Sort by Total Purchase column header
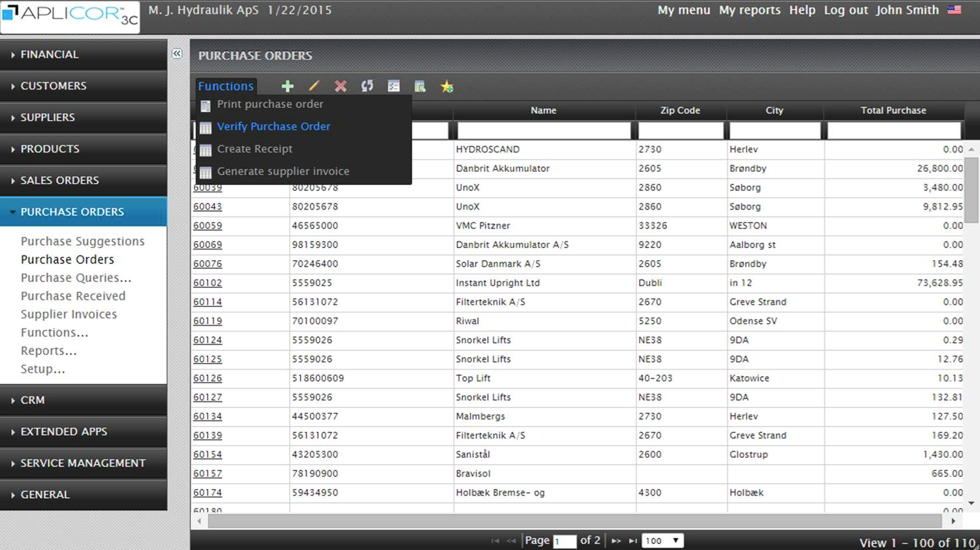The width and height of the screenshot is (980, 550). 893,111
